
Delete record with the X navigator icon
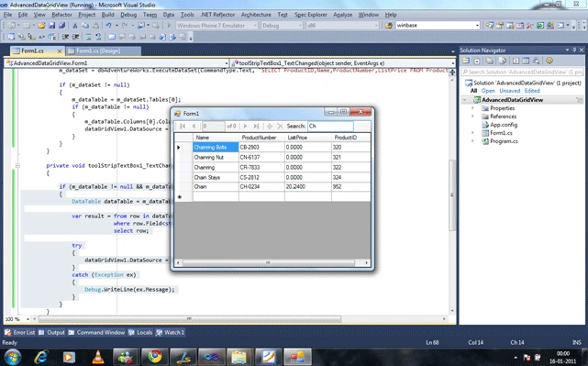pos(280,126)
